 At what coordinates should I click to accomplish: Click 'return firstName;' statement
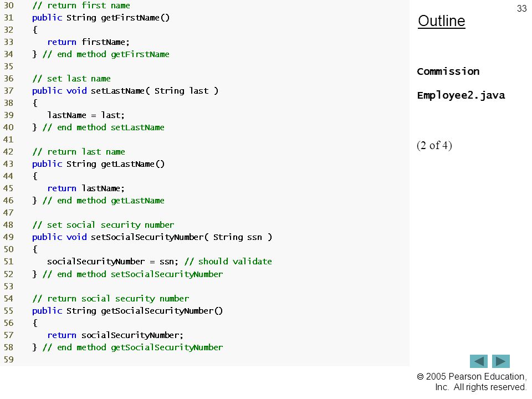89,42
